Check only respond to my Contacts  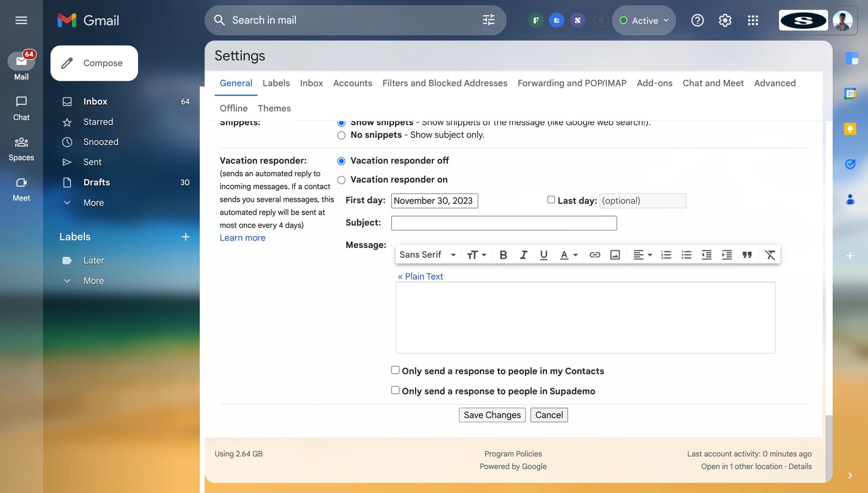click(395, 370)
